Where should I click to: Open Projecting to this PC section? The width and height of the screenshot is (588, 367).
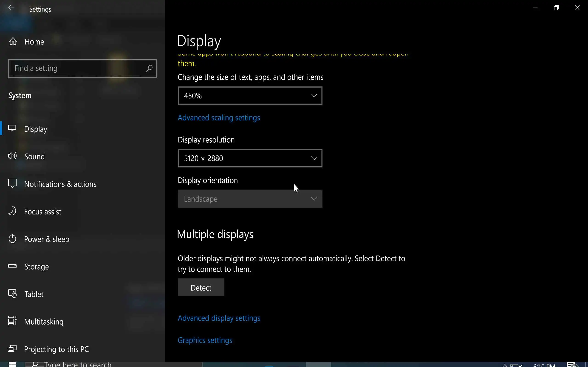pyautogui.click(x=56, y=349)
